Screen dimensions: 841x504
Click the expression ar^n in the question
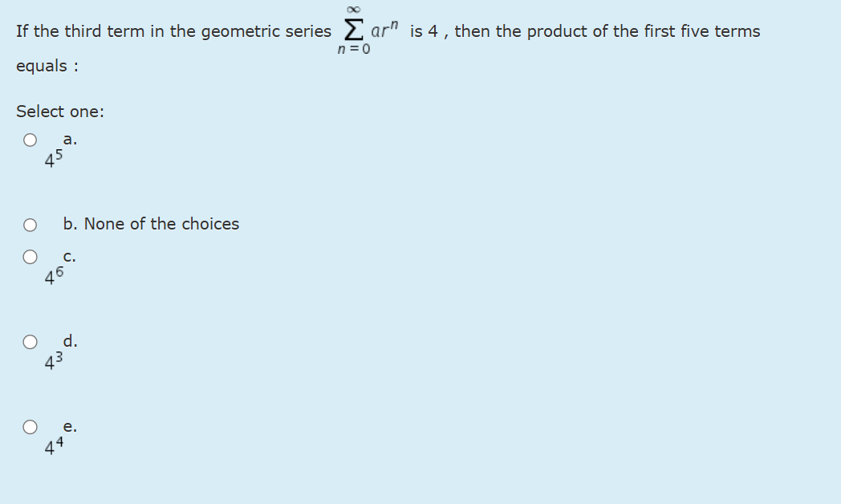coord(384,29)
